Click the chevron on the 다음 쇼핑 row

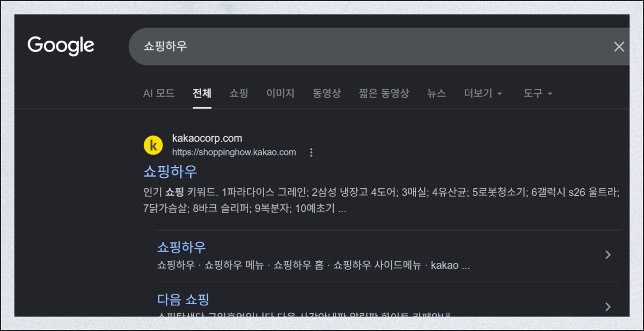(x=608, y=307)
